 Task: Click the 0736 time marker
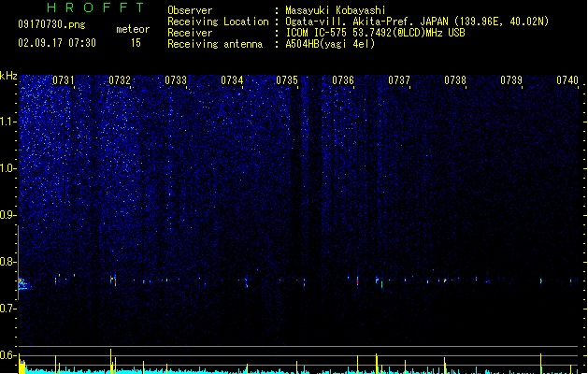pos(343,80)
